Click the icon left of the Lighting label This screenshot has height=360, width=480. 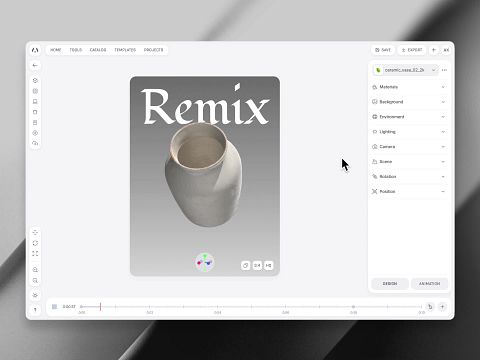[x=375, y=132]
